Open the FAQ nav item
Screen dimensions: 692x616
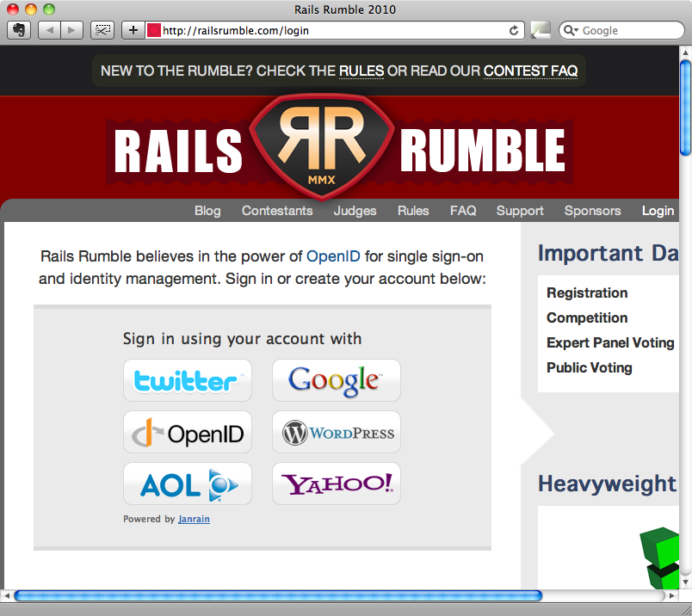point(463,211)
